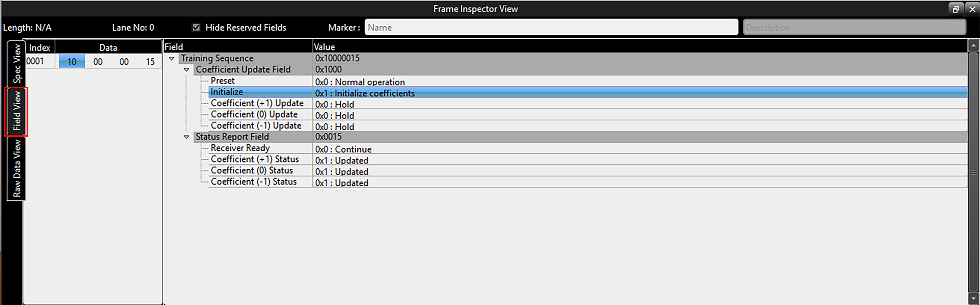Screen dimensions: 980x305
Task: Click the Marker Name input field
Action: [x=551, y=27]
